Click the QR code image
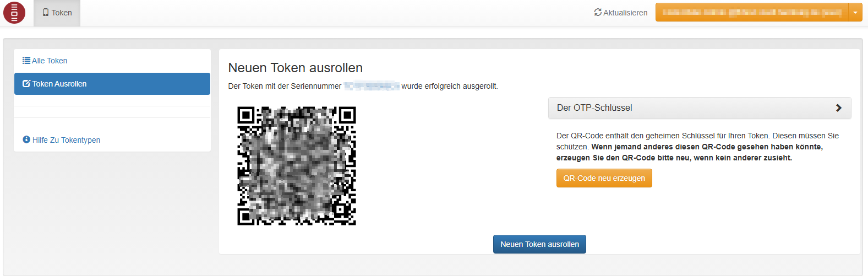Viewport: 868px width, 280px height. coord(297,166)
